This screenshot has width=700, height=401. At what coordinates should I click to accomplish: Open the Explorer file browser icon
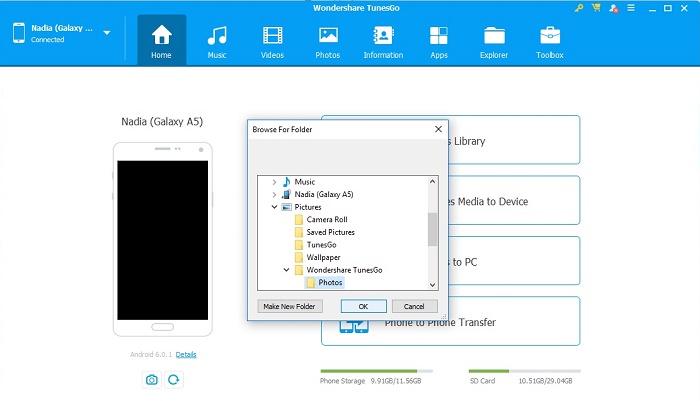(x=494, y=40)
